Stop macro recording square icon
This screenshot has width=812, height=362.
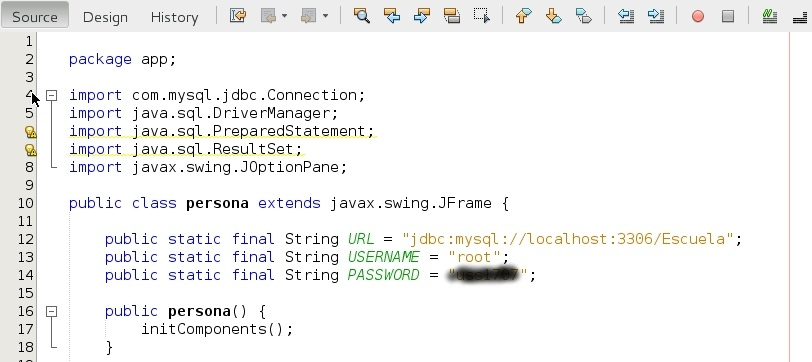(x=728, y=17)
